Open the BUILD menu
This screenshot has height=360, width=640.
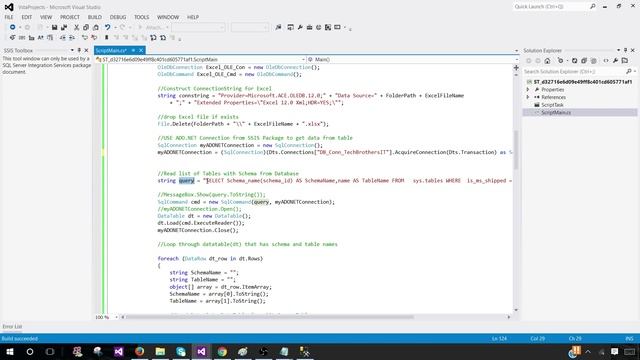click(x=95, y=17)
